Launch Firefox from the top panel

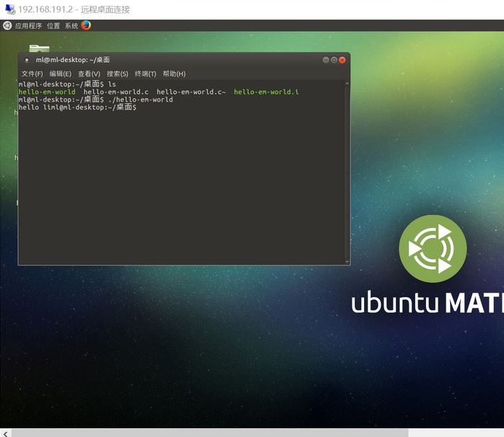[x=87, y=25]
